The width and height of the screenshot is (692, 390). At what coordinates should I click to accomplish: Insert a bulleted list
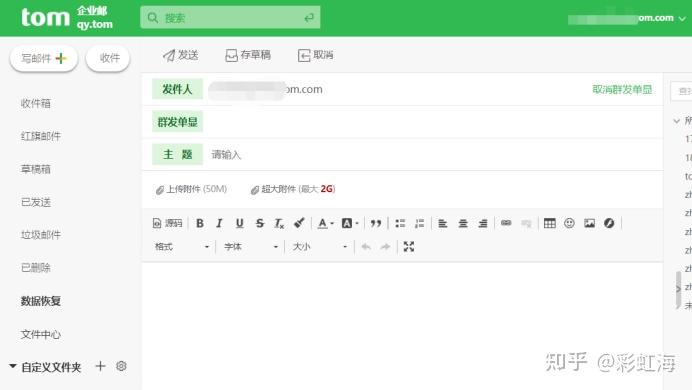pos(400,223)
